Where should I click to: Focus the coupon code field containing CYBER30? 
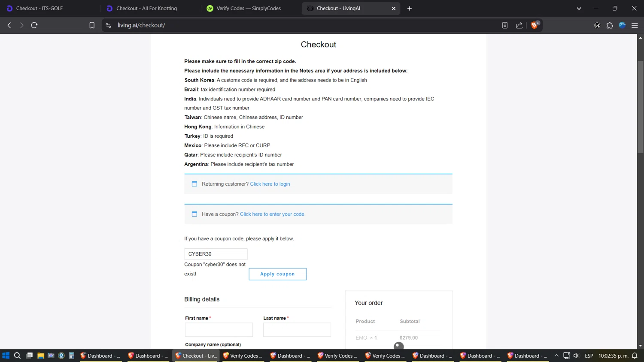point(216,254)
